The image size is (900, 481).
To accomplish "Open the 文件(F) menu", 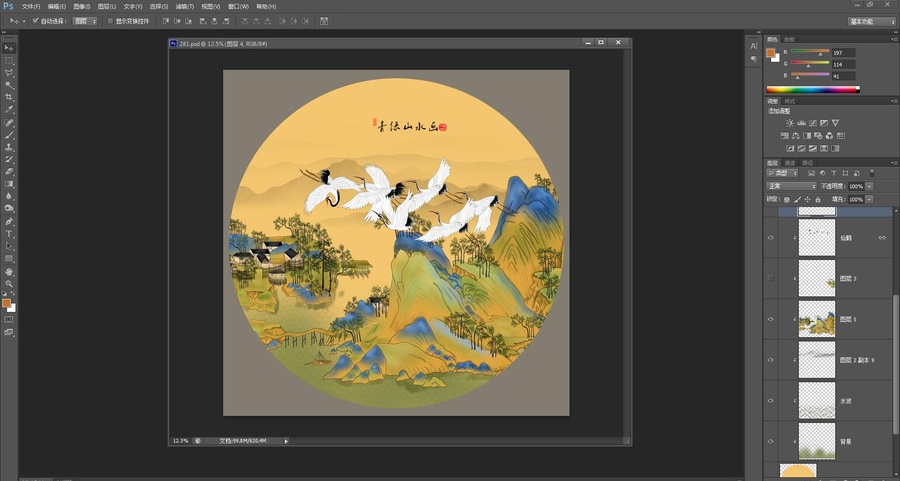I will tap(31, 6).
